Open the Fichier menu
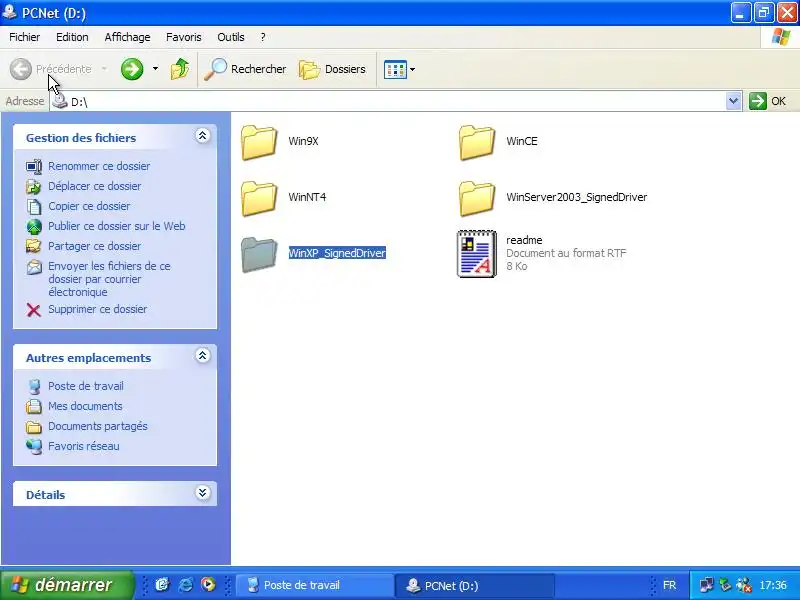 pyautogui.click(x=24, y=37)
